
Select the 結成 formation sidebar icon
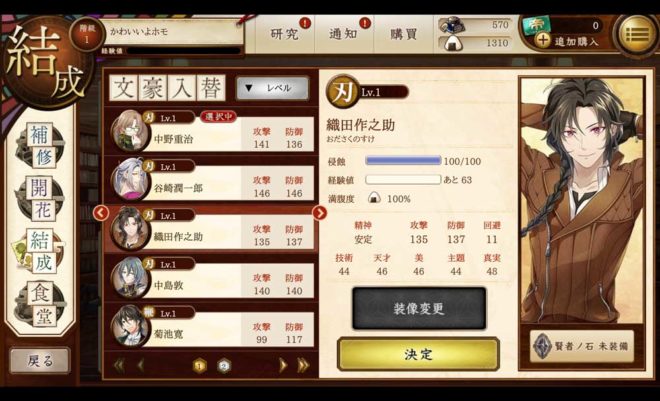coord(40,252)
